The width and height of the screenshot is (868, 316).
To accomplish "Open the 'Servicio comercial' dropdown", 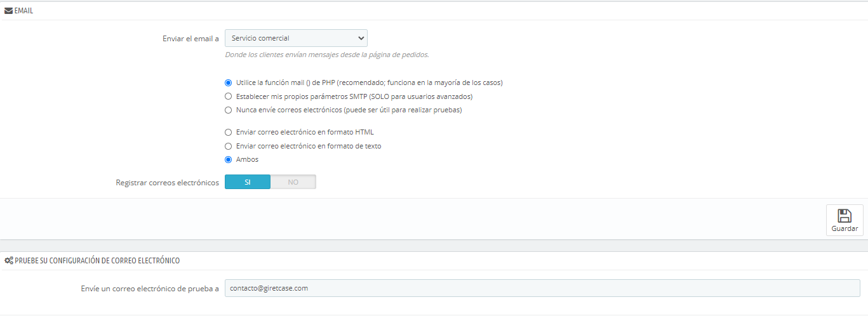I will pyautogui.click(x=296, y=38).
